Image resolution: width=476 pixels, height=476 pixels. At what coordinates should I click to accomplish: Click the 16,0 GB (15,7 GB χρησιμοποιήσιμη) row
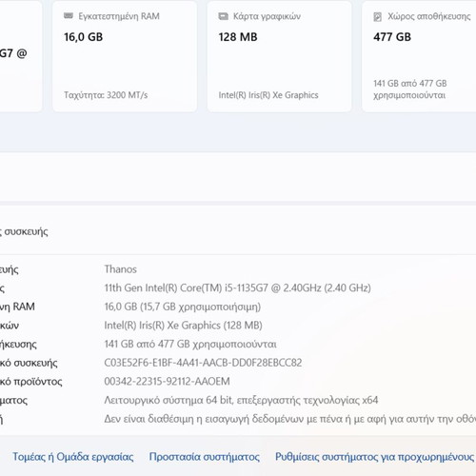[x=238, y=307]
